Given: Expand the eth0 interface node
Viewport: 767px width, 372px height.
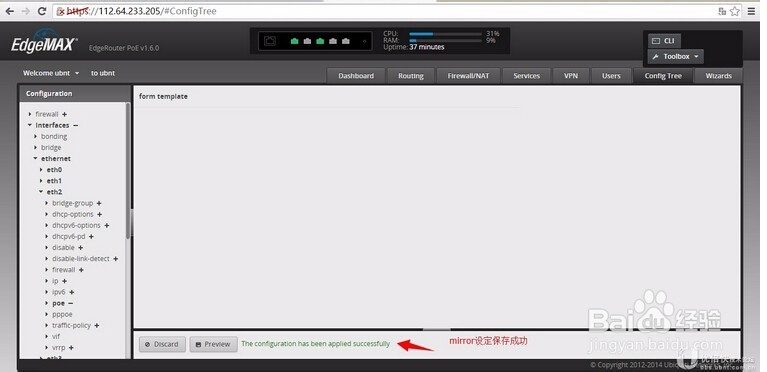Looking at the screenshot, I should coord(42,170).
